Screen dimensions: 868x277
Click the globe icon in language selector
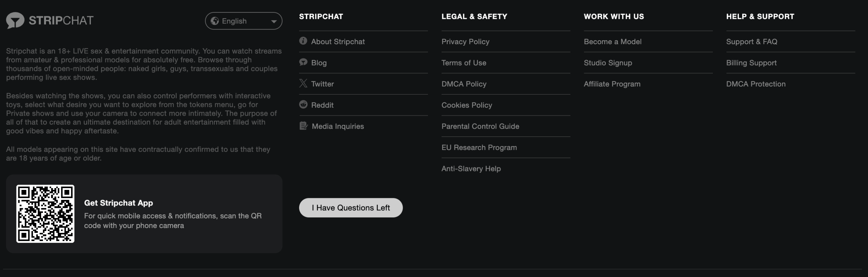[215, 21]
